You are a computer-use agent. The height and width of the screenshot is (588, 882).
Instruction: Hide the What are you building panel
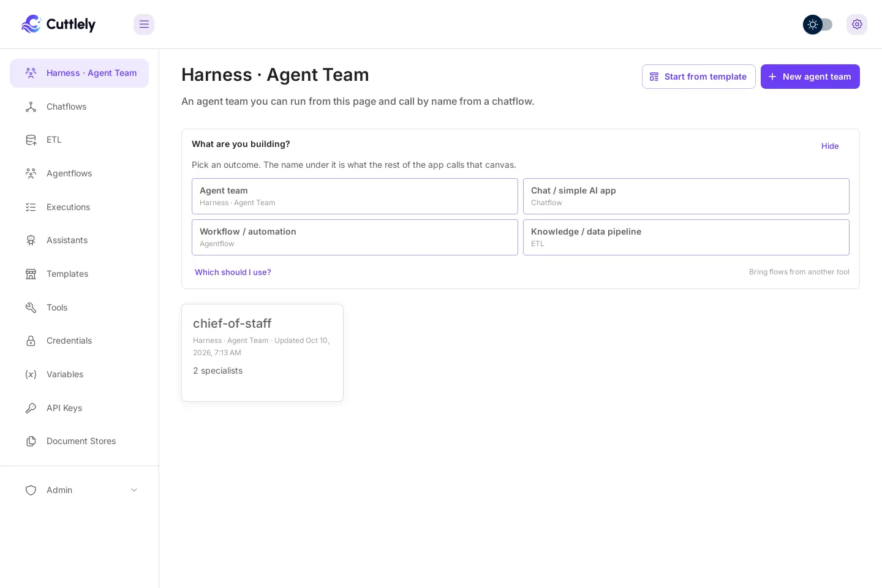point(830,146)
